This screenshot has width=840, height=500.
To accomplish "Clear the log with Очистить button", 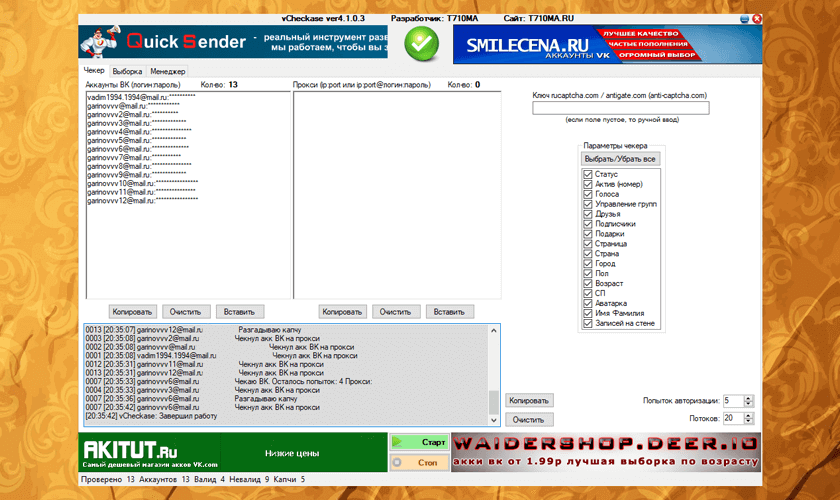I will tap(529, 420).
